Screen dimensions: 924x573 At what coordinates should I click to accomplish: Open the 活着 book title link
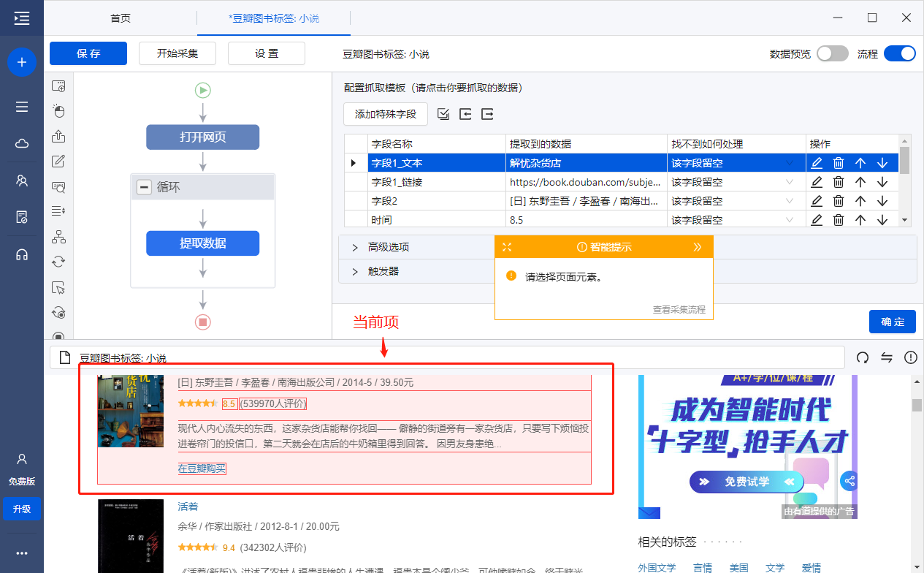188,506
